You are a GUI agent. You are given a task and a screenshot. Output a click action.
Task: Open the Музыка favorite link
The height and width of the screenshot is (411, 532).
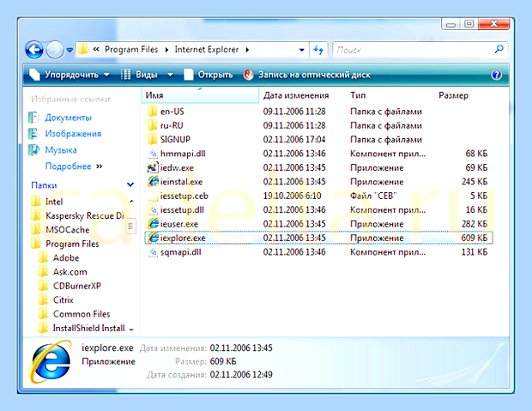pos(61,150)
